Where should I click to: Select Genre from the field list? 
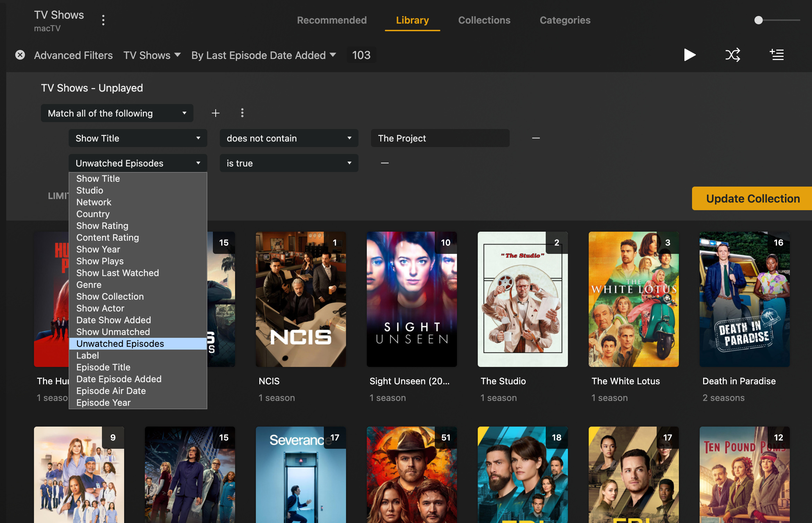(89, 285)
